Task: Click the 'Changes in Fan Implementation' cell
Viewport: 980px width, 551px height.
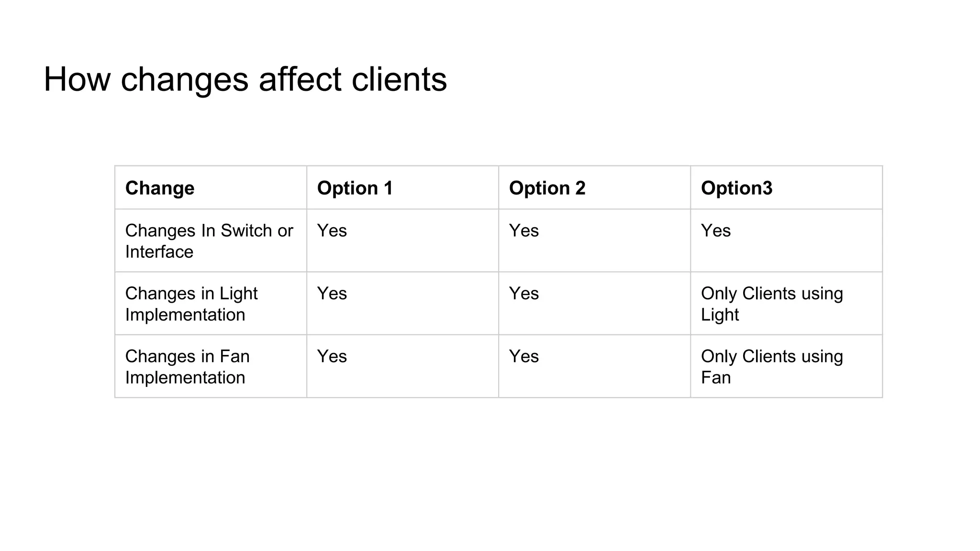Action: (x=187, y=367)
